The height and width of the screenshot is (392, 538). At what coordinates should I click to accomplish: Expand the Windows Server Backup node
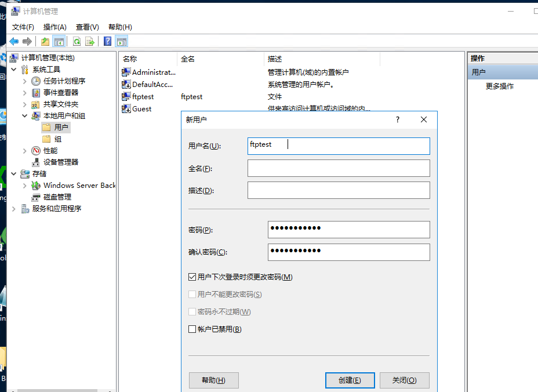[25, 186]
